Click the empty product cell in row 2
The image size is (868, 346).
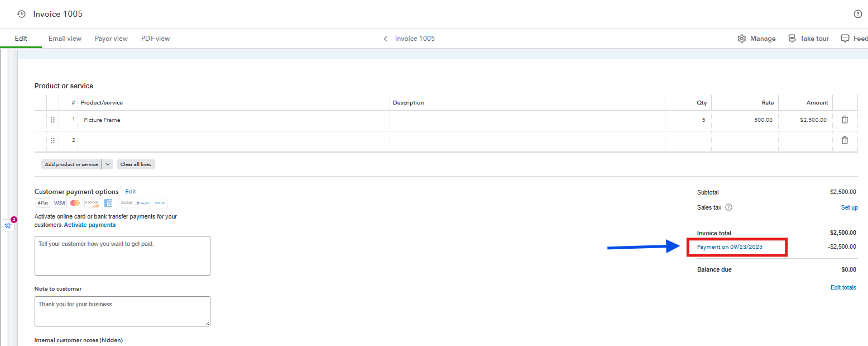[234, 141]
